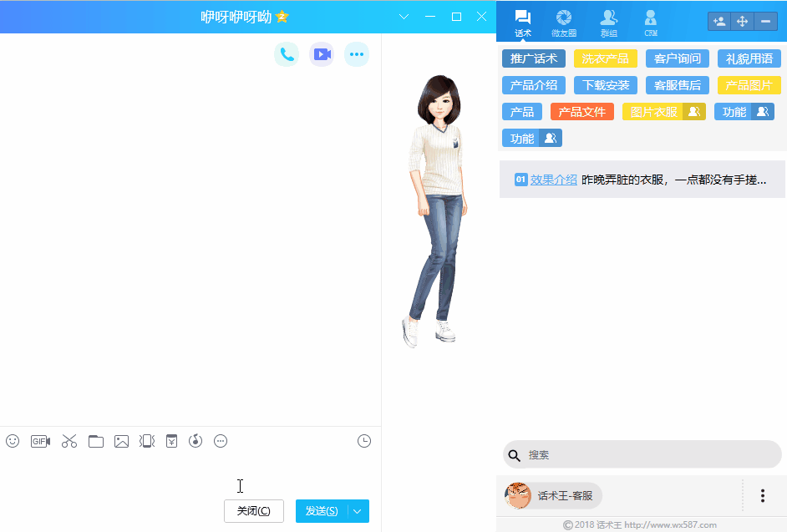The height and width of the screenshot is (532, 787).
Task: Start a video call
Action: 322,54
